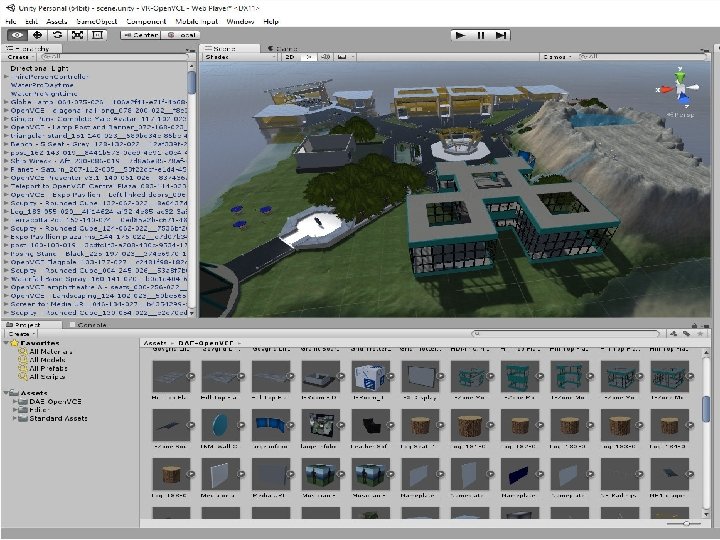Select the Rect transform tool
The image size is (720, 540).
[x=97, y=35]
